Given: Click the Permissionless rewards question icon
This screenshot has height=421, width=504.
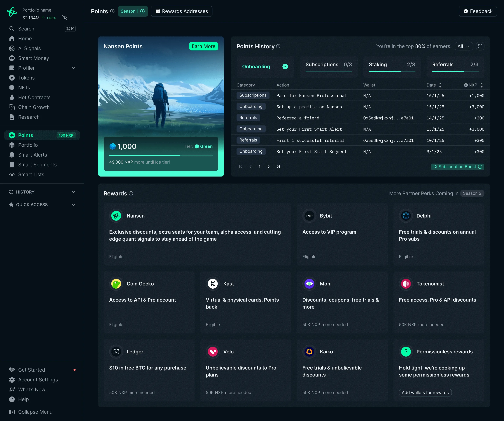Looking at the screenshot, I should pos(406,352).
